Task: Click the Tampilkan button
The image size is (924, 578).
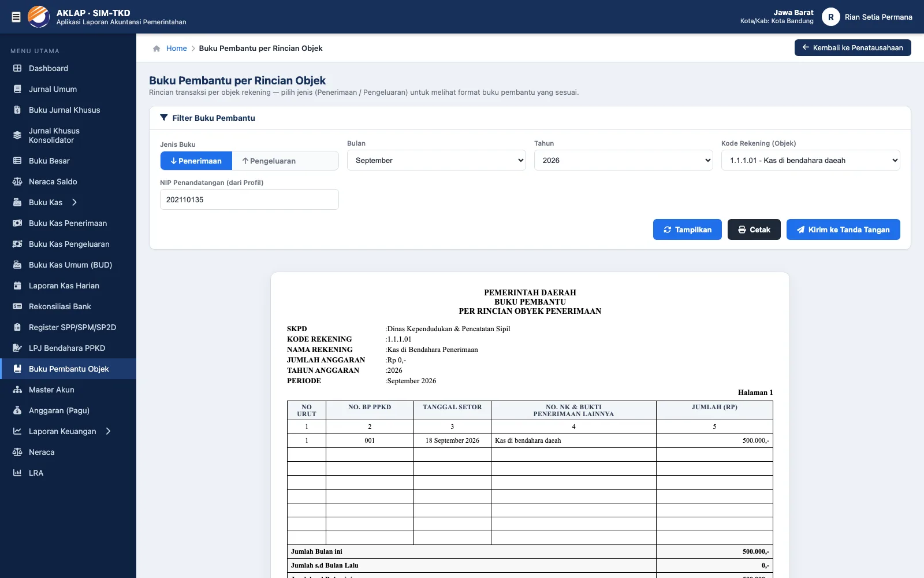Action: click(687, 229)
